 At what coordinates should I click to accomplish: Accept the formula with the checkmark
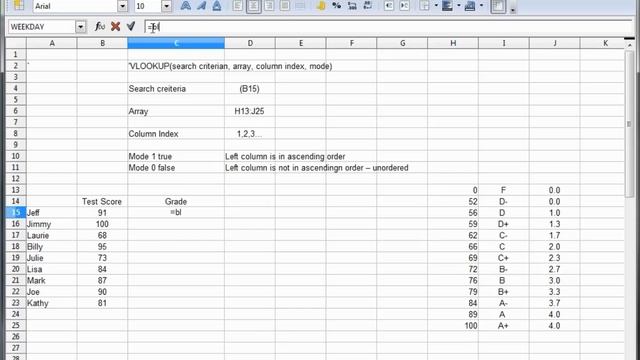tap(131, 27)
